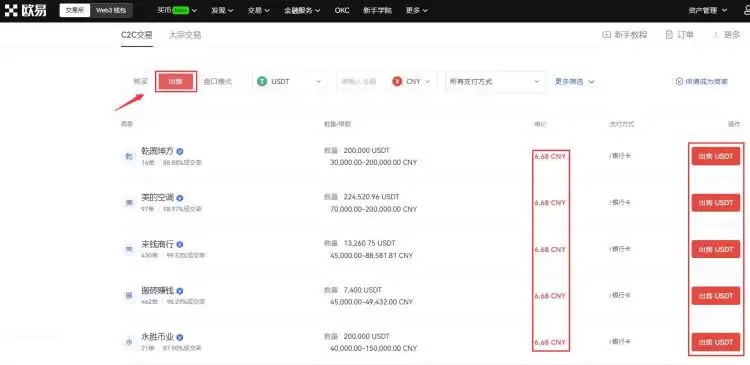Click the 40,000.00–150,000.00 CNY limit text
This screenshot has height=365, width=750.
pos(373,349)
